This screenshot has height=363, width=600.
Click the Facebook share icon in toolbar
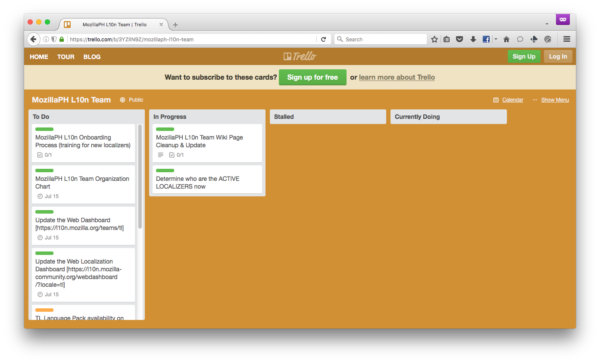pos(486,39)
